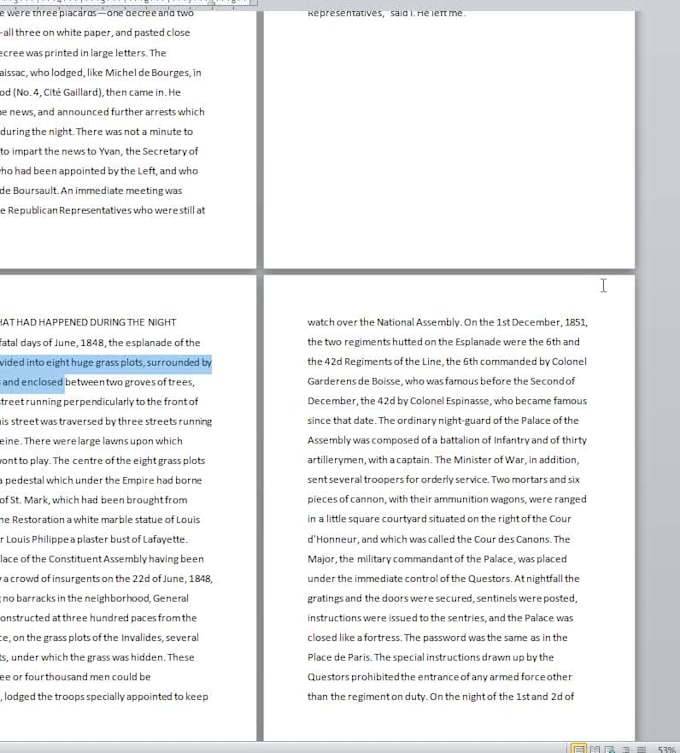
Task: Click the text 'Place de Paris'
Action: click(339, 657)
